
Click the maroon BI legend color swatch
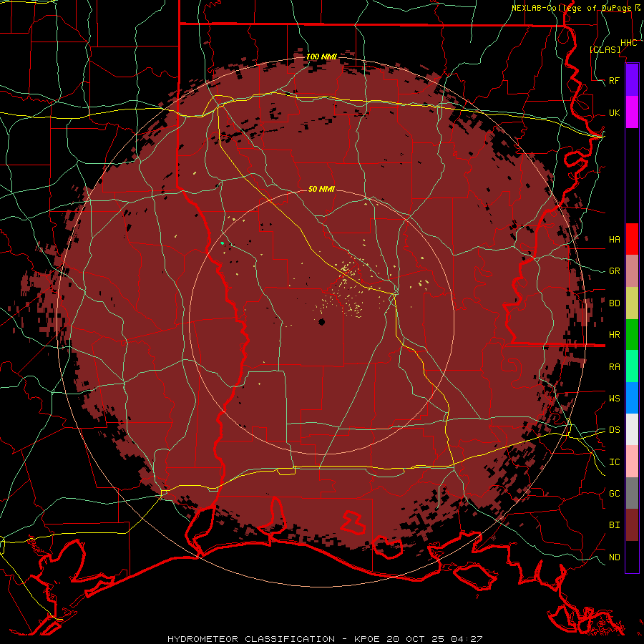(x=632, y=525)
